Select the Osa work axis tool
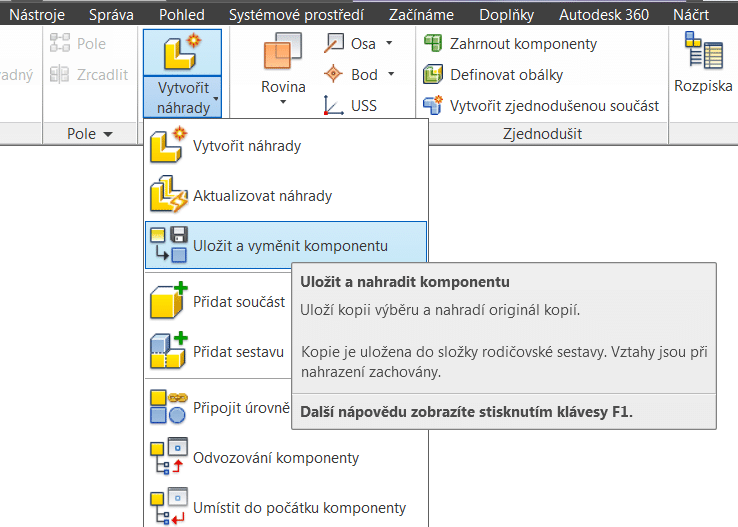Screen dimensions: 738x527 tap(350, 43)
